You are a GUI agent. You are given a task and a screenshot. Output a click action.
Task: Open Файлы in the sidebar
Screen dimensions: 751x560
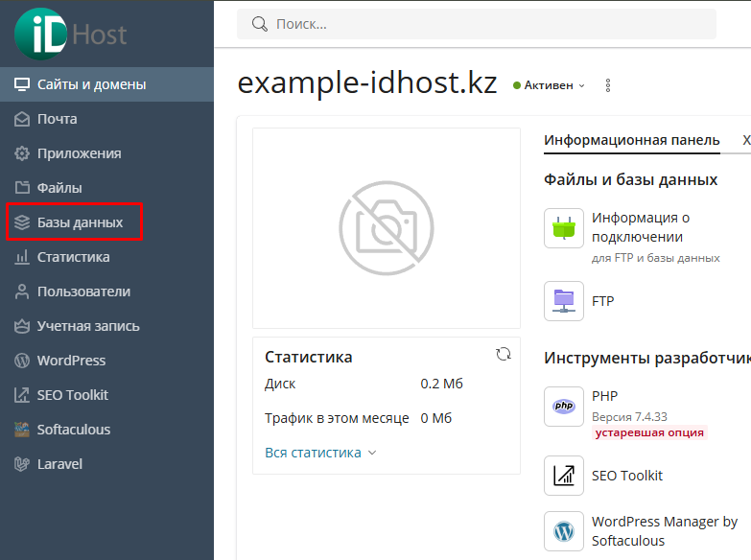click(59, 188)
